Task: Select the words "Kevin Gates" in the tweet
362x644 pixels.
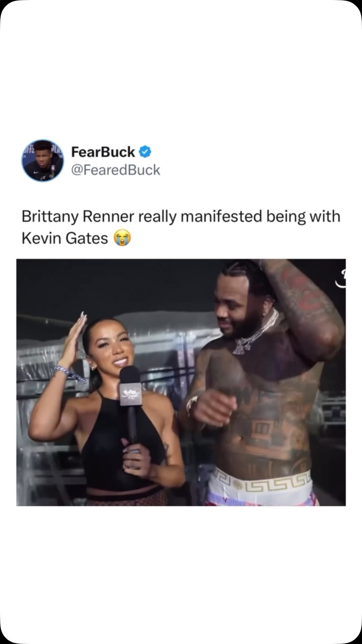Action: click(65, 238)
